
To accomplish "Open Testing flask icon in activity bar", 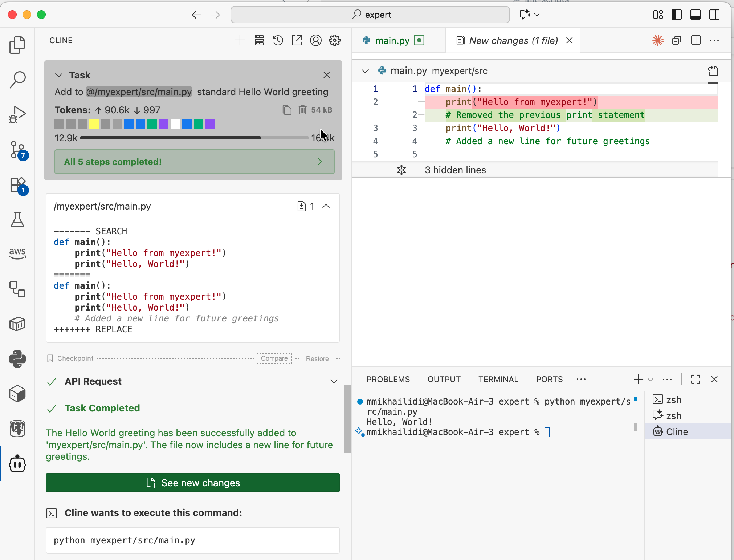I will click(x=17, y=219).
